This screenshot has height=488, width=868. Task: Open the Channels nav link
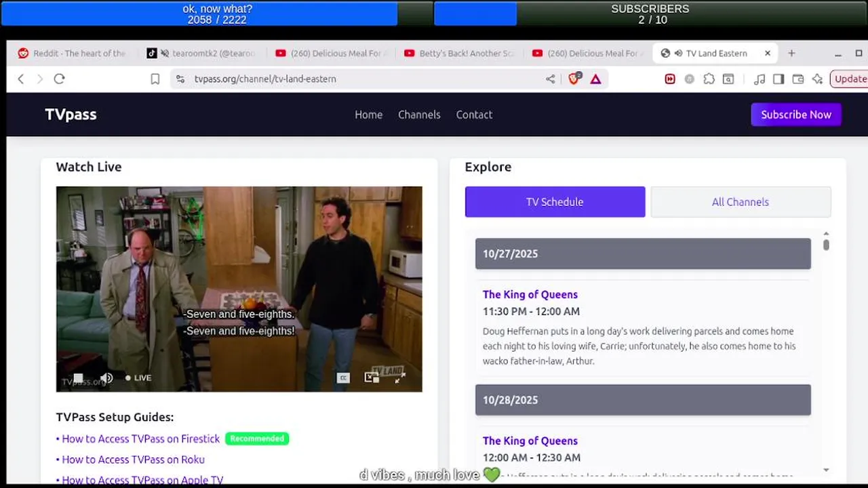[419, 115]
